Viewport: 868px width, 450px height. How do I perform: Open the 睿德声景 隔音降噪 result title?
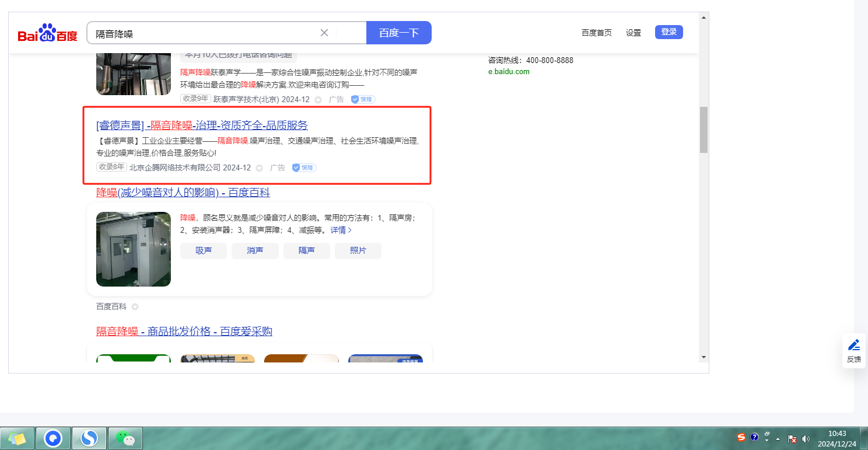click(202, 125)
